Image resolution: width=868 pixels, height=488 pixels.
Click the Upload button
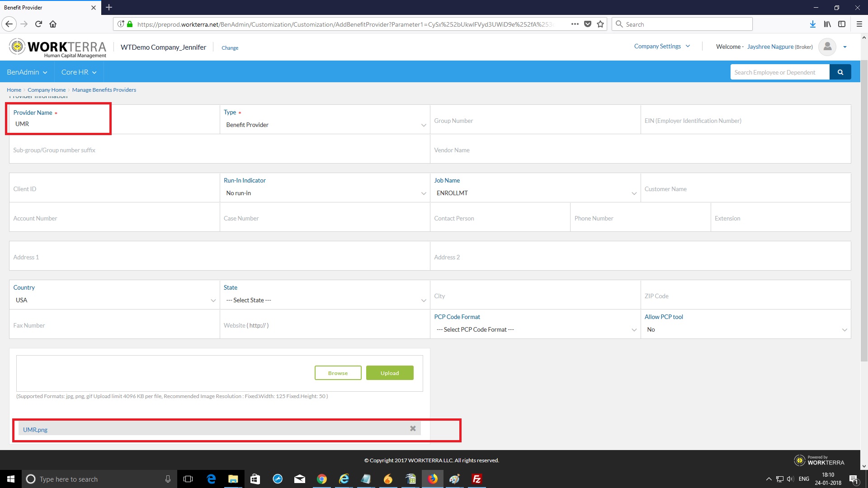(390, 373)
